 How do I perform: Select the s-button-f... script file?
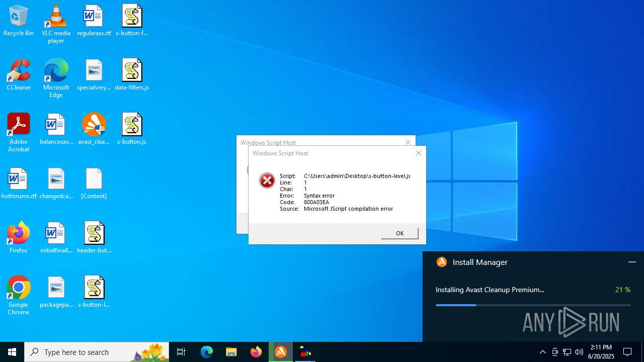pyautogui.click(x=132, y=21)
